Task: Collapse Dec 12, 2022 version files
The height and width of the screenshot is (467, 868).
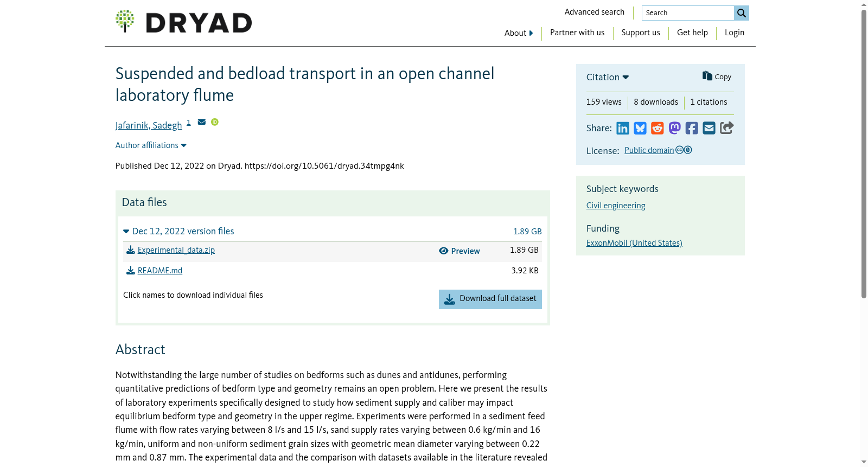Action: 178,231
